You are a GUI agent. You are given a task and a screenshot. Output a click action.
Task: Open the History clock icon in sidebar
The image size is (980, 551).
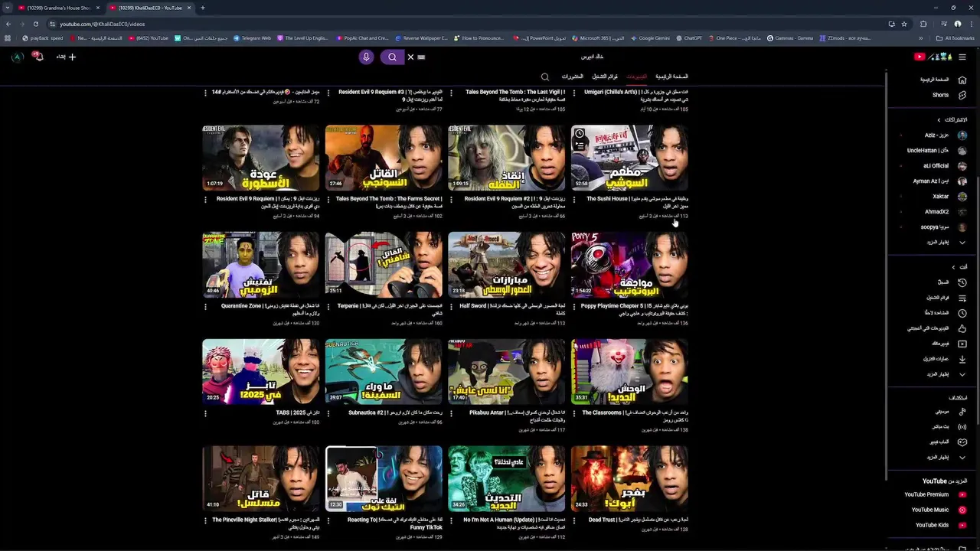[962, 282]
